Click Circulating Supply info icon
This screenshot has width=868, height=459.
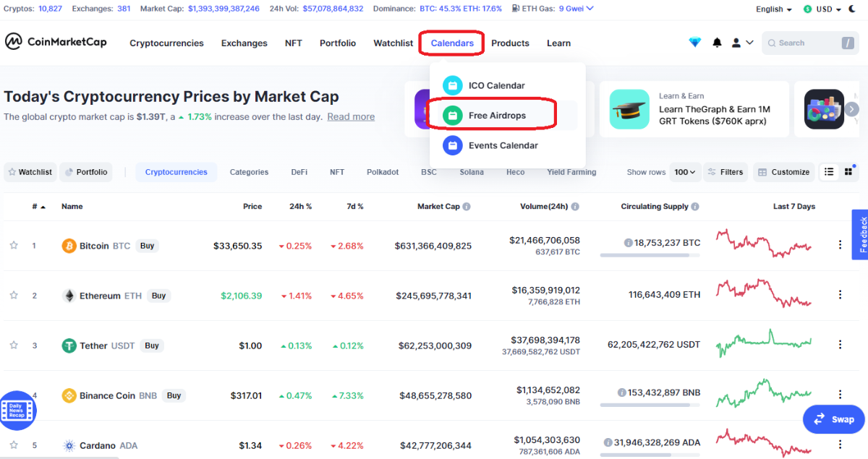[x=695, y=207]
